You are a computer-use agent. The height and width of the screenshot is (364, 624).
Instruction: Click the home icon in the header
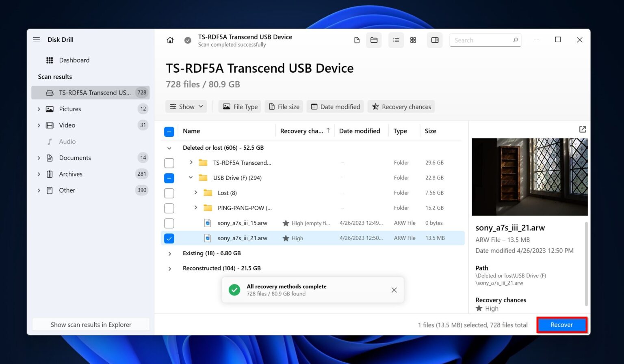click(170, 40)
